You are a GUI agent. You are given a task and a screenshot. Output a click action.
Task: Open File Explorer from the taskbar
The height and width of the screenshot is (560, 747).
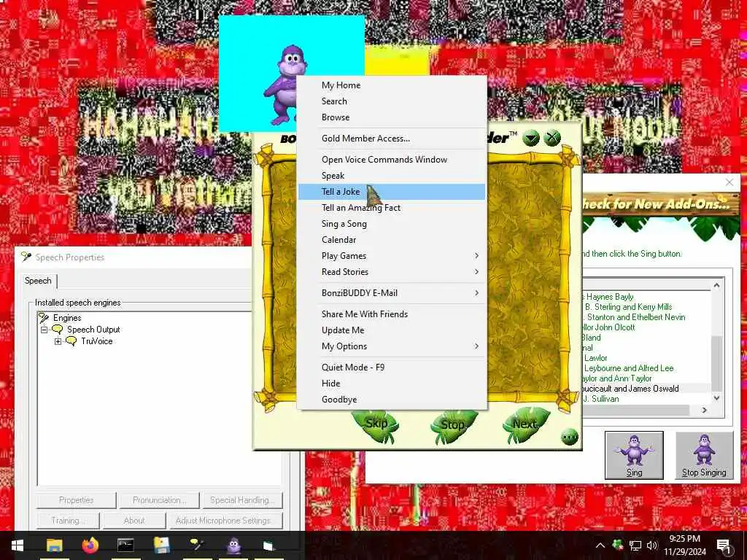tap(54, 545)
